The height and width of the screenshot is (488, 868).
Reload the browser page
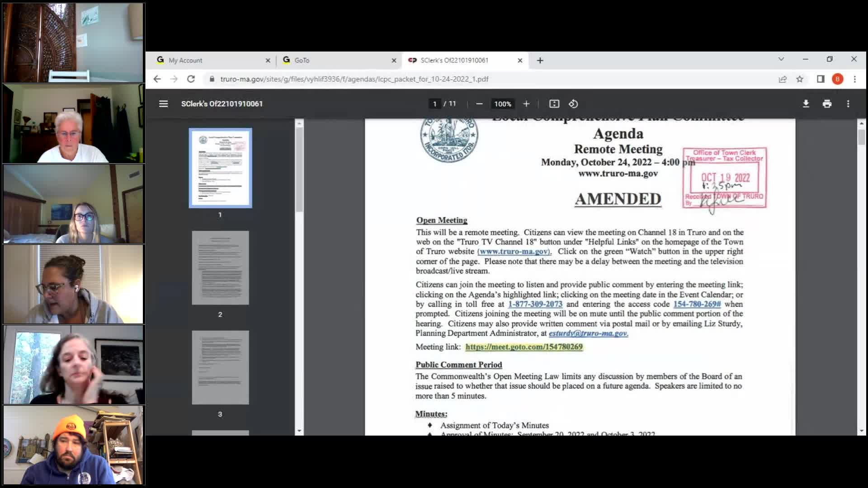(x=191, y=79)
